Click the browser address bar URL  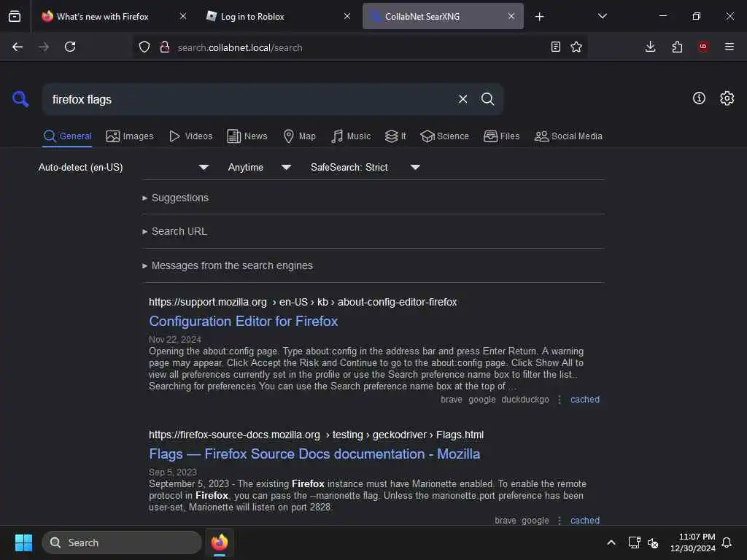tap(239, 47)
